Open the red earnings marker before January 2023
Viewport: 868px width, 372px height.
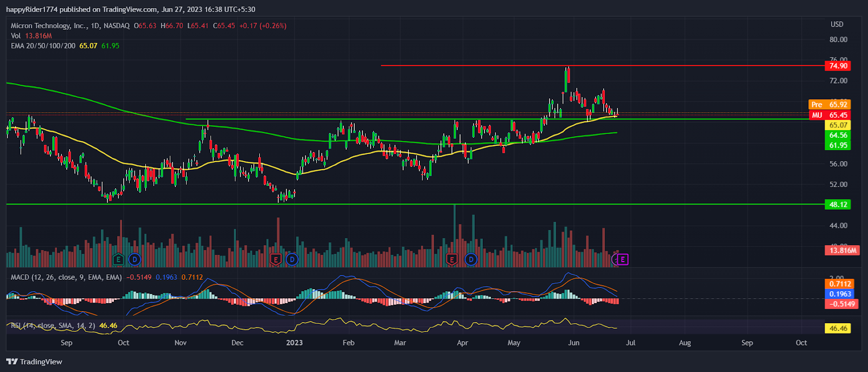coord(276,260)
